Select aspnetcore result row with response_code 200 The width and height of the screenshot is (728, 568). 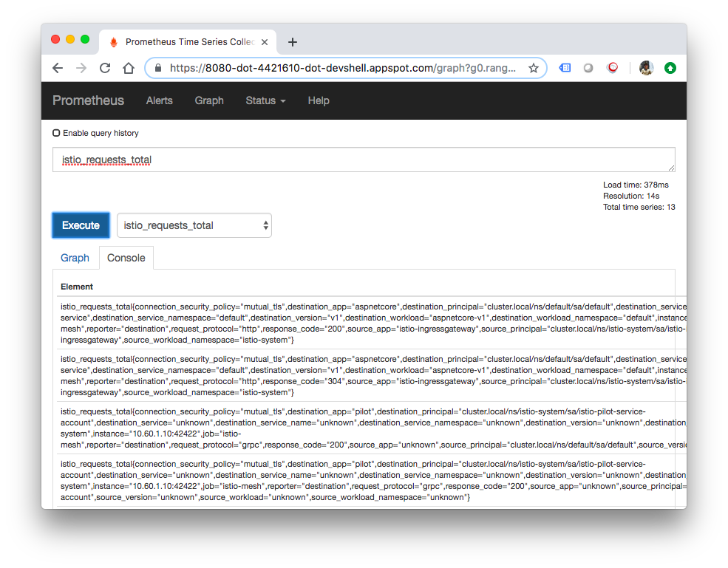(x=370, y=324)
